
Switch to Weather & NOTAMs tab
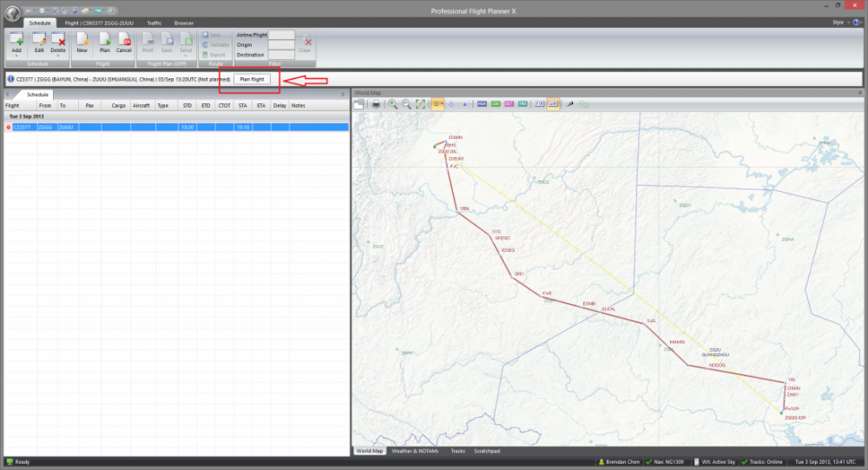coord(415,451)
